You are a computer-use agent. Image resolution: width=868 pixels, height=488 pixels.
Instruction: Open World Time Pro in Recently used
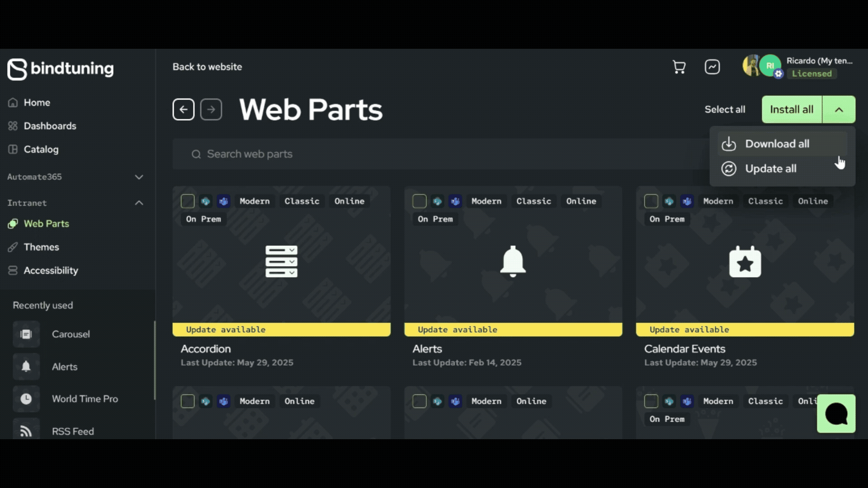(x=85, y=399)
